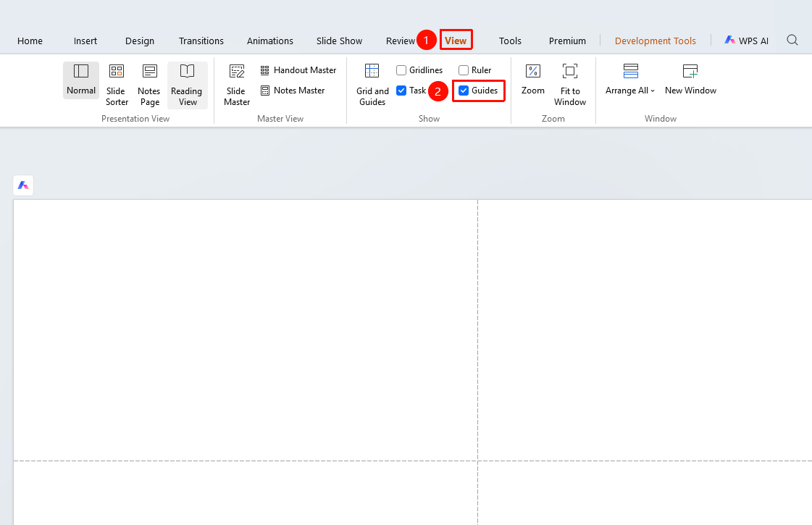This screenshot has height=525, width=812.
Task: Open the Home tab
Action: tap(30, 41)
